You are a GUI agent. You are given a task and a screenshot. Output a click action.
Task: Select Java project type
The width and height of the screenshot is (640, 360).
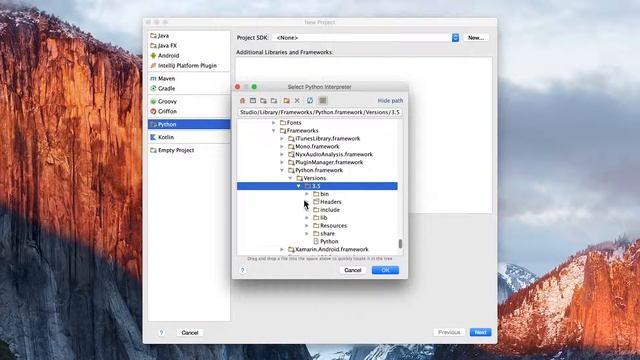tap(189, 36)
